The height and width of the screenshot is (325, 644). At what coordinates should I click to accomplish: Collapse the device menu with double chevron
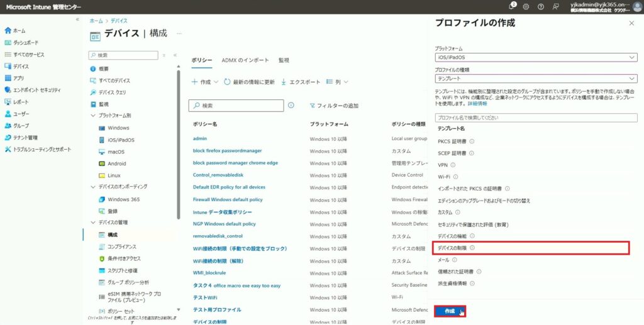pos(175,55)
